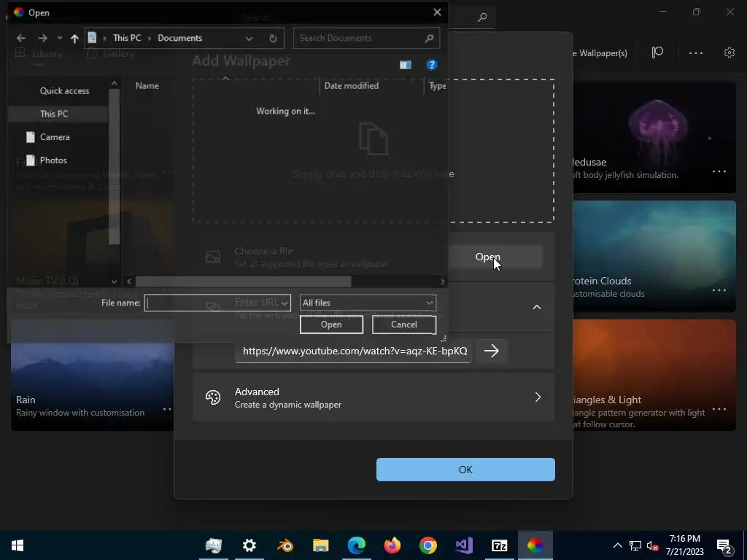
Task: Go back in the Open dialog
Action: pyautogui.click(x=20, y=38)
